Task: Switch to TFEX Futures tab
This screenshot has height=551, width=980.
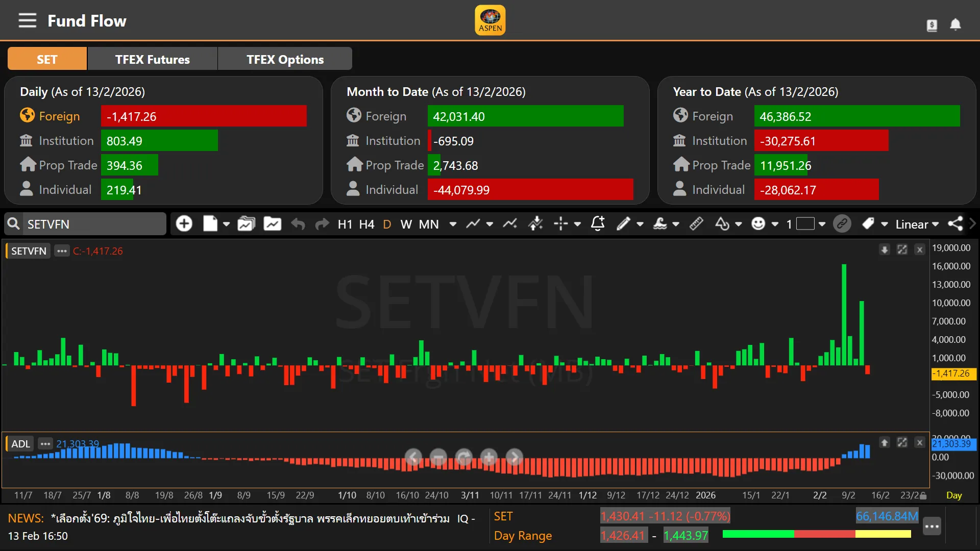Action: click(152, 59)
